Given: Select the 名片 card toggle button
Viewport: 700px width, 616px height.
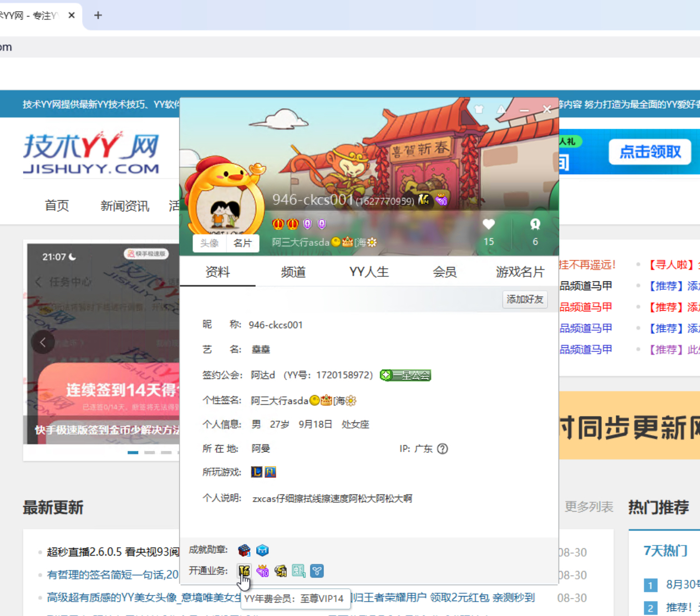Looking at the screenshot, I should 242,243.
